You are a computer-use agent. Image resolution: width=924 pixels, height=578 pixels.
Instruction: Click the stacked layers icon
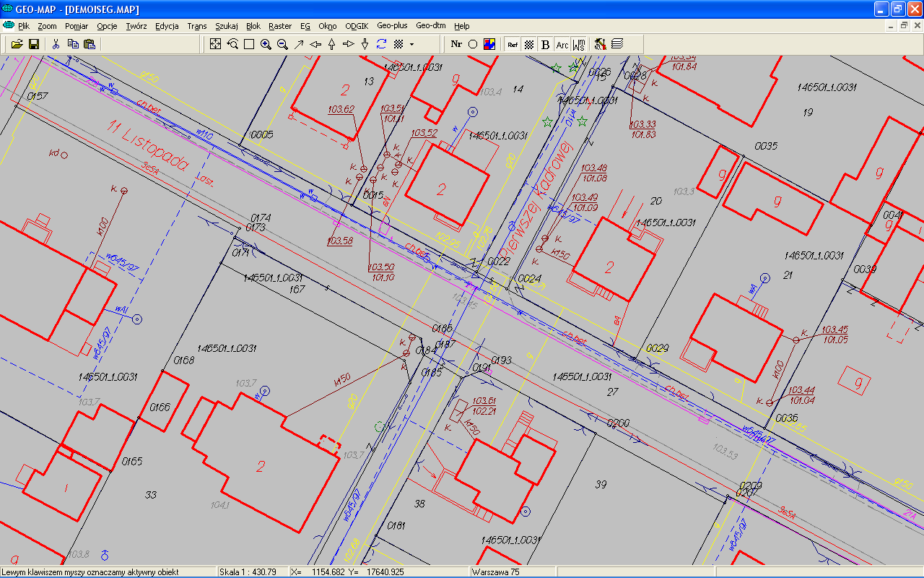[x=617, y=44]
